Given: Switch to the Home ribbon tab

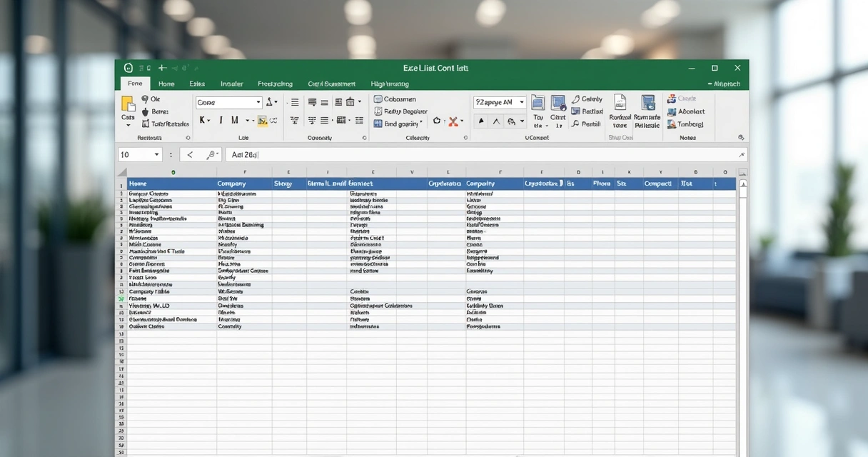Looking at the screenshot, I should pyautogui.click(x=166, y=84).
